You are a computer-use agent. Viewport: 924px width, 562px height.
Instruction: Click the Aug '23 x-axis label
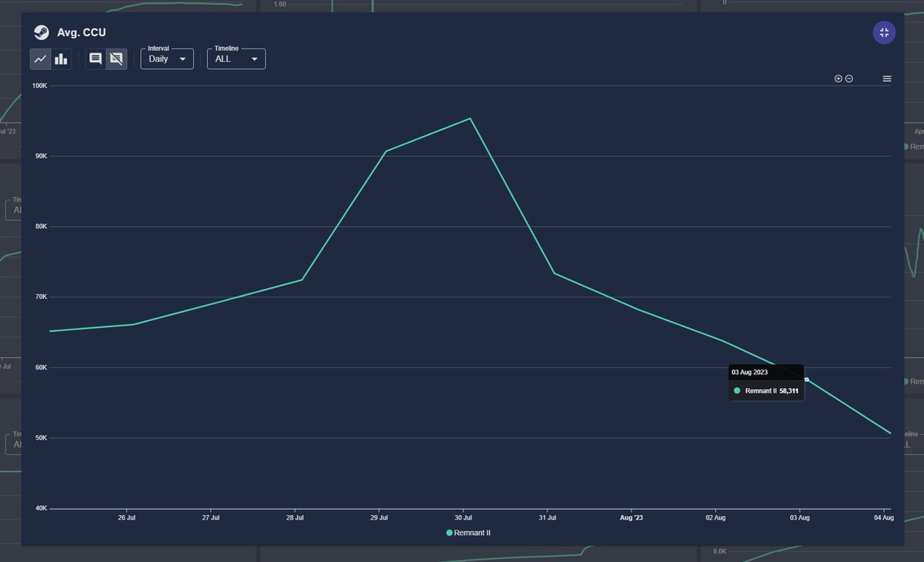pyautogui.click(x=631, y=518)
